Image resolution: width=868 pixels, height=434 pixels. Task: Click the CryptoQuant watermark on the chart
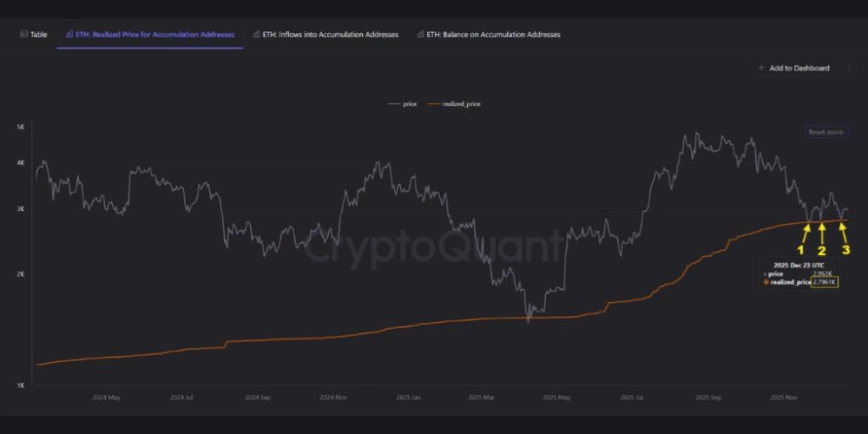434,247
